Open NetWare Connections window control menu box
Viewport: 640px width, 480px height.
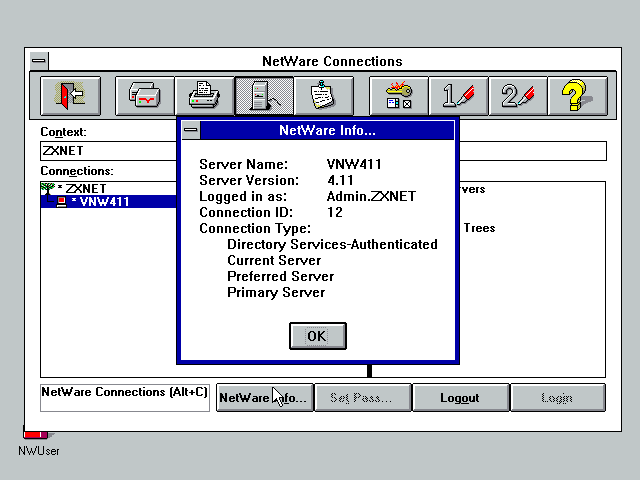pyautogui.click(x=39, y=61)
